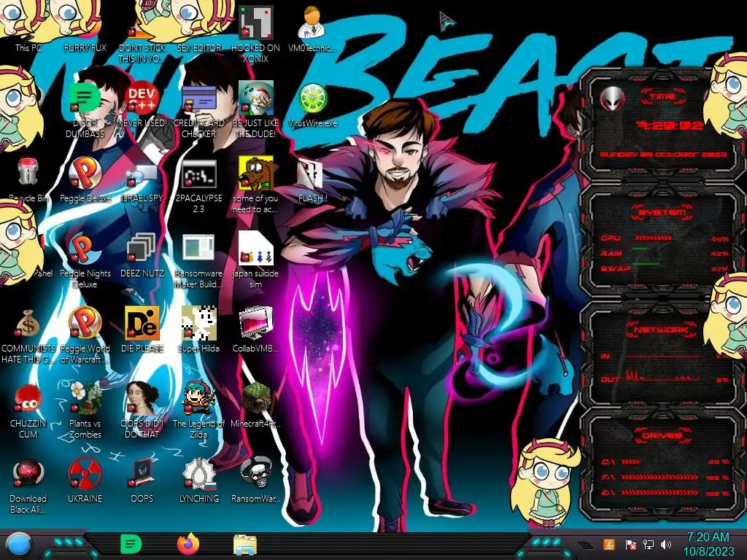Open Download Black Ali icon
Screen dimensions: 747x560
[28, 473]
